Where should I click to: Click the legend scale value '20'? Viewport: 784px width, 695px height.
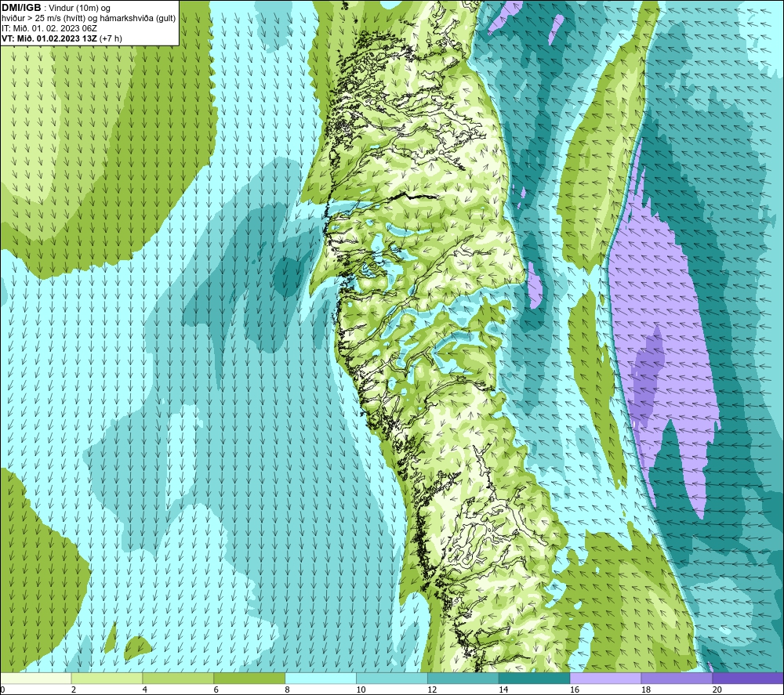tap(717, 690)
